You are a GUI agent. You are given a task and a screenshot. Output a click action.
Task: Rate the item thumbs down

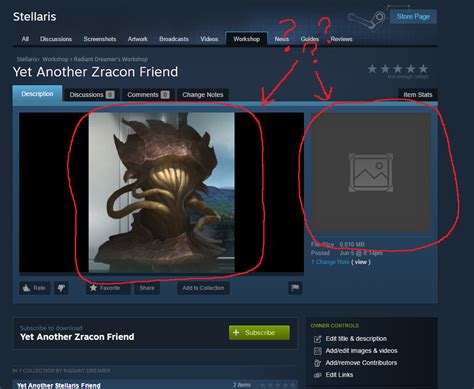point(61,288)
